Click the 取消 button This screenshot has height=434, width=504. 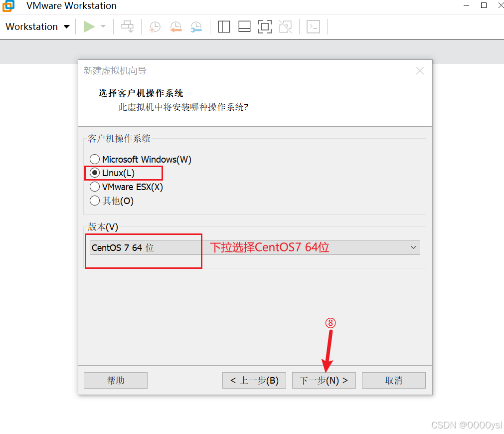tap(394, 380)
